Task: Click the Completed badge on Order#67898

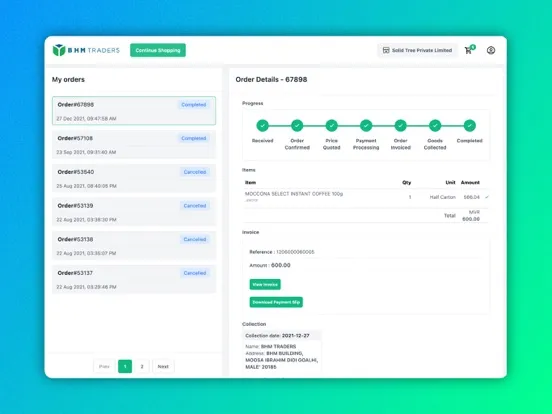Action: 194,105
